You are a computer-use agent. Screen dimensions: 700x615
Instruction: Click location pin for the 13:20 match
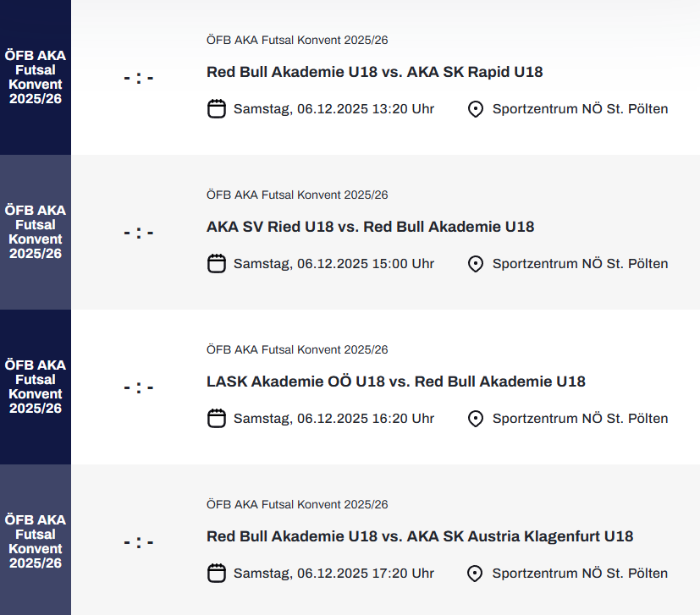(476, 108)
